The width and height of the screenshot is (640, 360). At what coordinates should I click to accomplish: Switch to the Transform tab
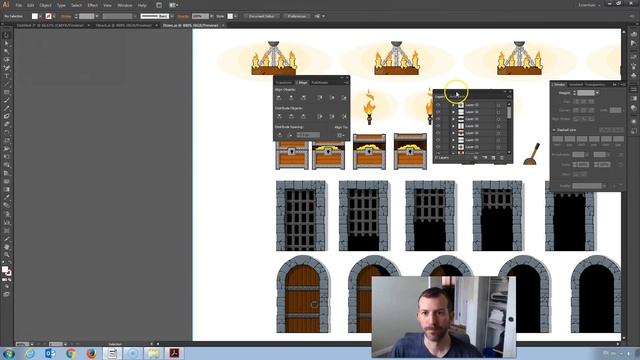[284, 82]
